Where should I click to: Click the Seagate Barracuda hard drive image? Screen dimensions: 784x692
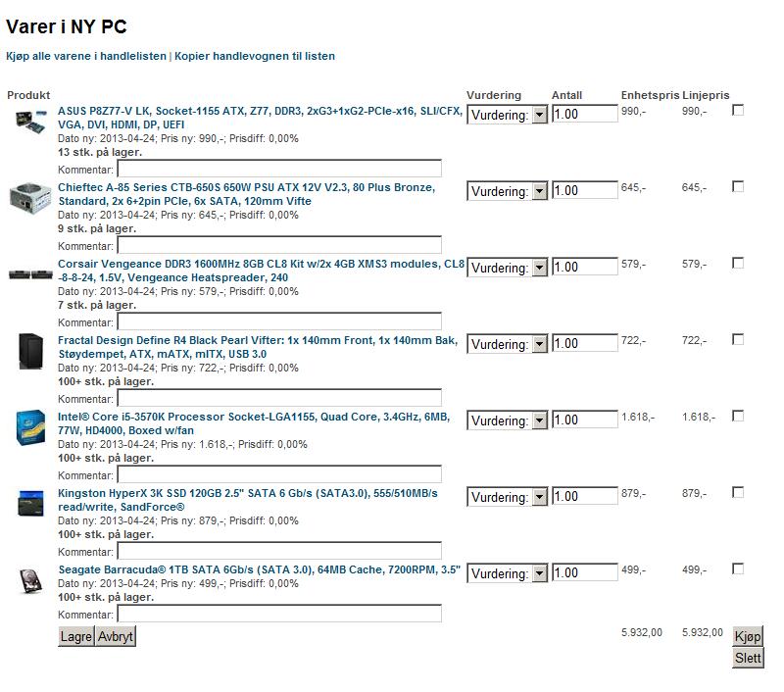31,580
